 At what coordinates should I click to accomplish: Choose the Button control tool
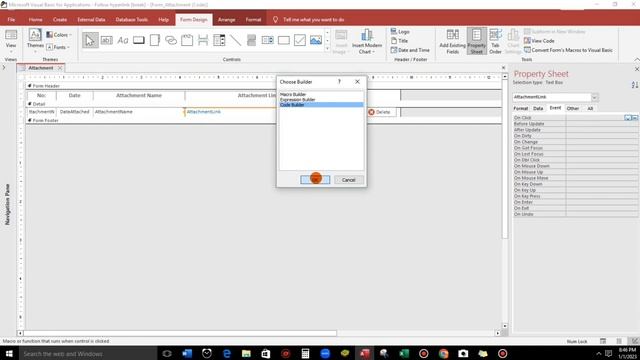139,40
